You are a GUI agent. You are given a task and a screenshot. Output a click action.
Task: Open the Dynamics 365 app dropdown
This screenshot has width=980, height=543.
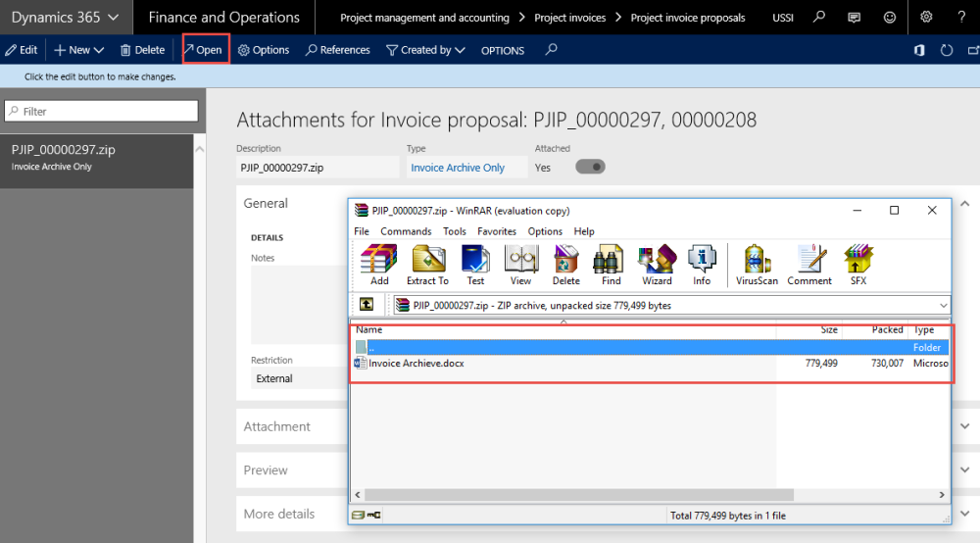tap(65, 17)
